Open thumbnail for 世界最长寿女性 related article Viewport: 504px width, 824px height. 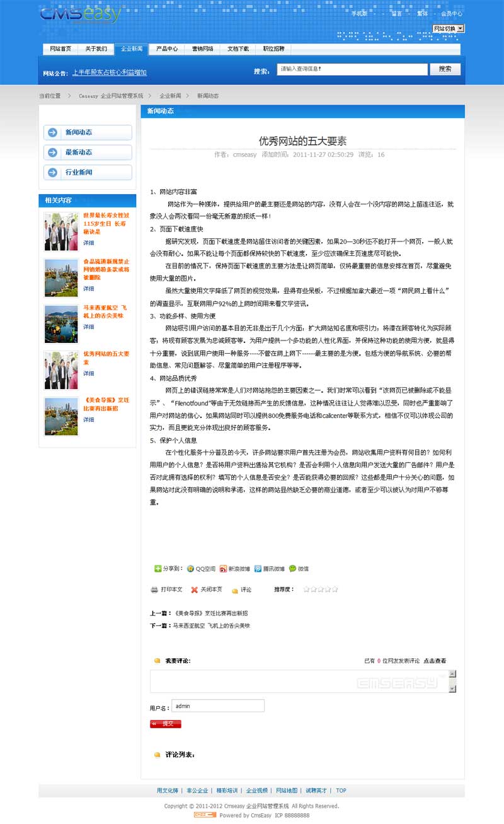point(61,231)
